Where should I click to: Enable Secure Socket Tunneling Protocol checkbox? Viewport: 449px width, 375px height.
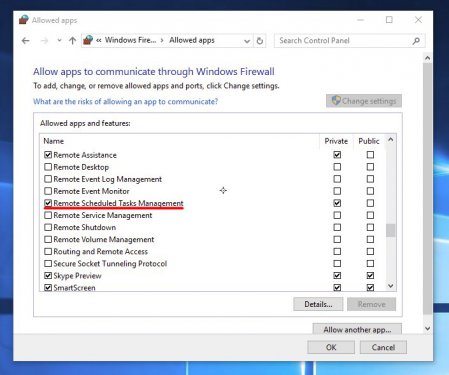[x=48, y=264]
